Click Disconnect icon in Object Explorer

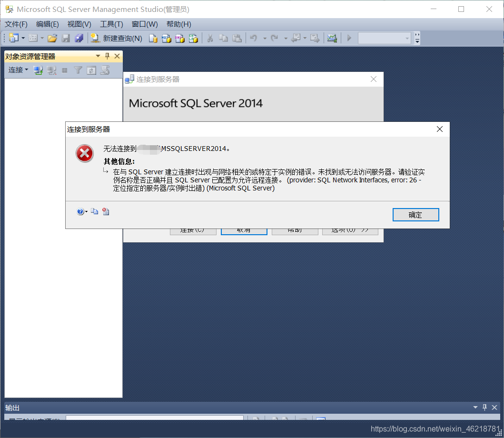[x=52, y=70]
